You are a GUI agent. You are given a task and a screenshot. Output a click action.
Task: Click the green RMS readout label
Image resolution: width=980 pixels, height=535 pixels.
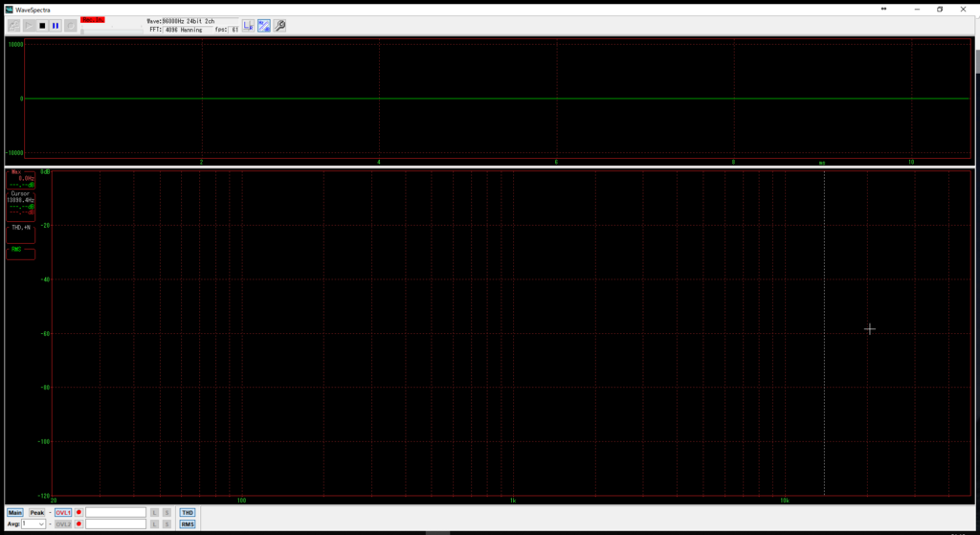coord(16,249)
